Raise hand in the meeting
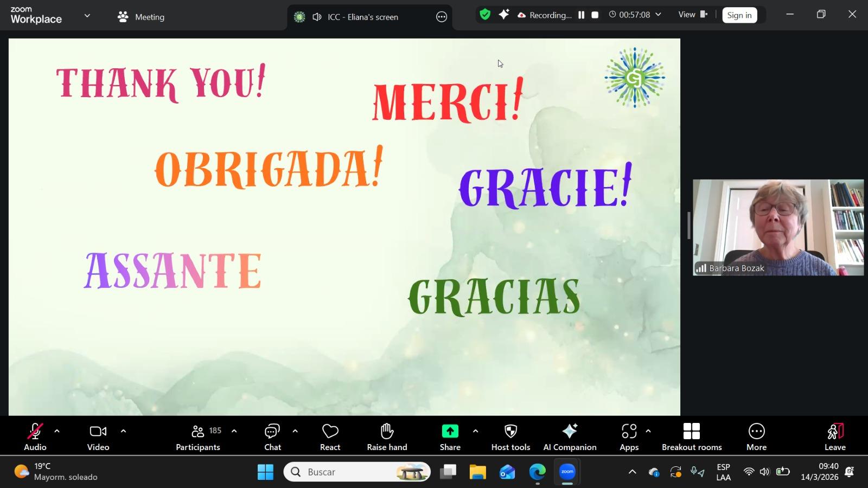Viewport: 868px width, 488px height. tap(387, 436)
